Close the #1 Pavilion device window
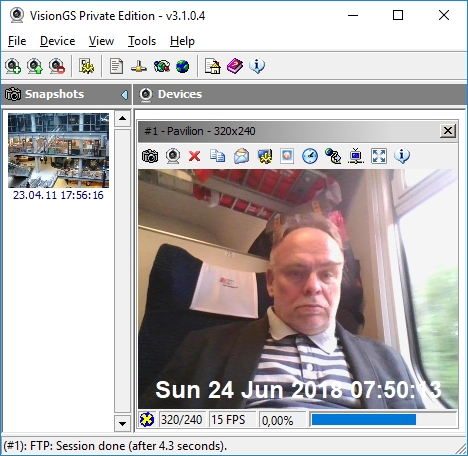Viewport: 468px width, 456px height. click(448, 131)
